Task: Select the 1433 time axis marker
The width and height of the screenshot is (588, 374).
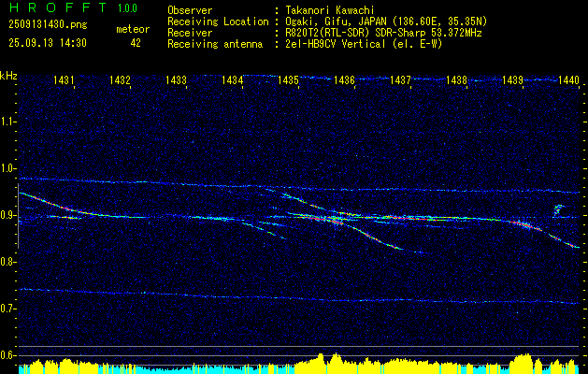Action: tap(177, 79)
